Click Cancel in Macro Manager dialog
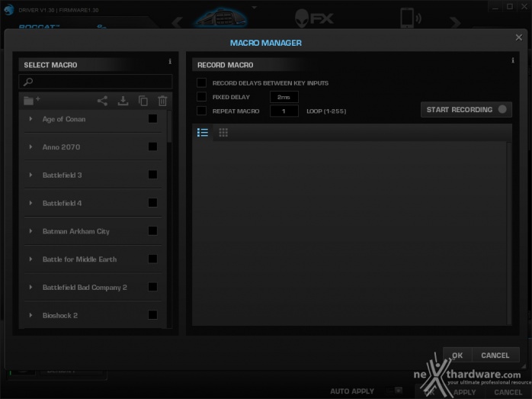Image resolution: width=532 pixels, height=399 pixels. click(x=495, y=356)
